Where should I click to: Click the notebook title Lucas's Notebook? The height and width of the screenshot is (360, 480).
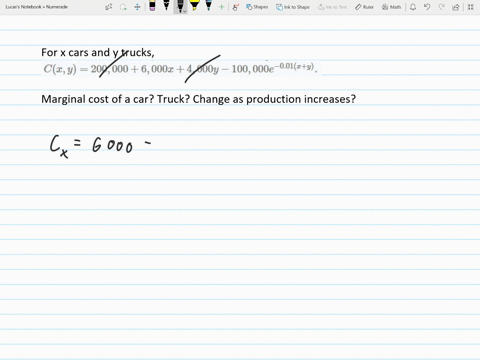36,7
